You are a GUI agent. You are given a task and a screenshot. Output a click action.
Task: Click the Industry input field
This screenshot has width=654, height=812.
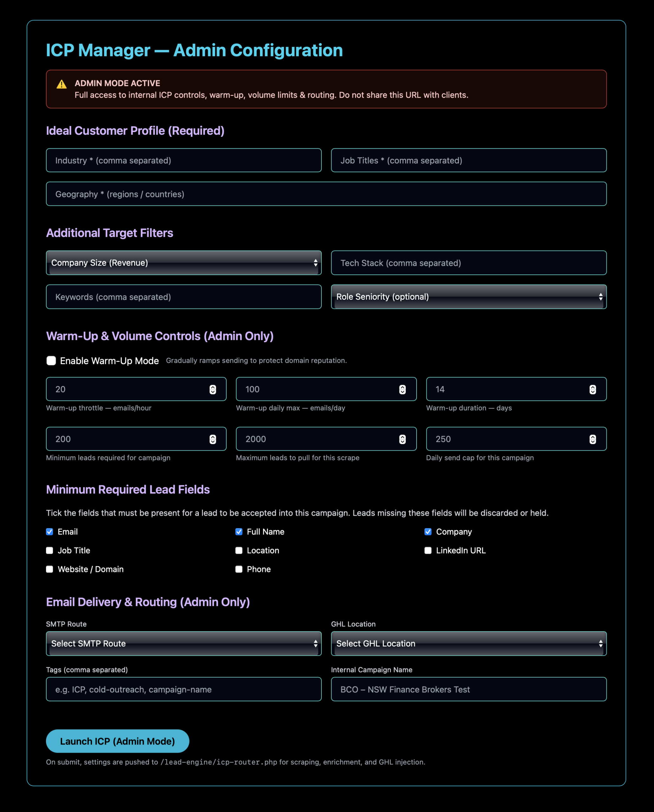point(184,160)
